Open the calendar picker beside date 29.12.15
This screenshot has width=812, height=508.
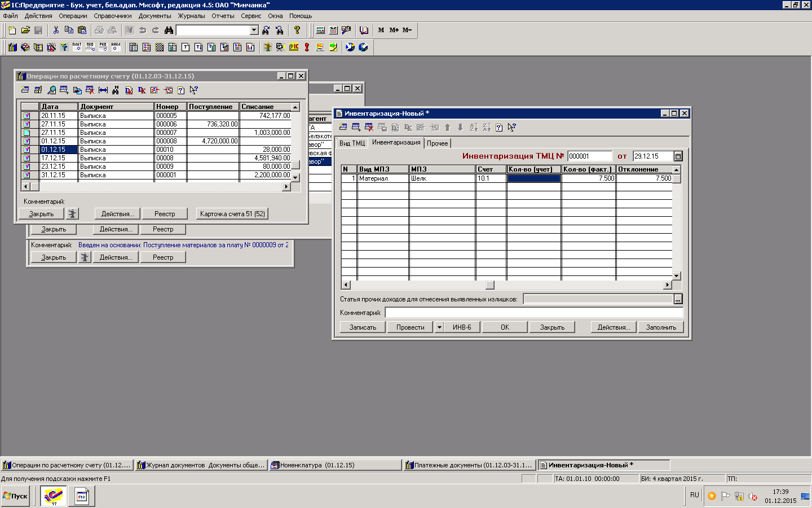click(678, 156)
